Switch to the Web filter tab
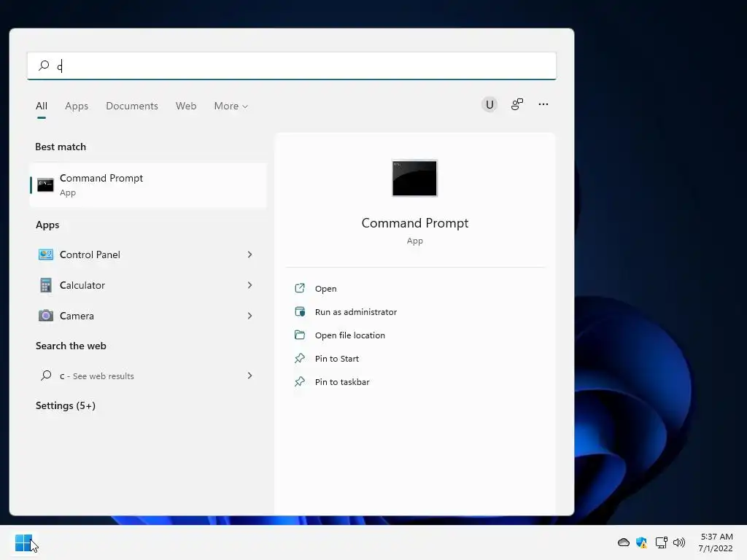Viewport: 747px width, 560px height. [x=186, y=106]
